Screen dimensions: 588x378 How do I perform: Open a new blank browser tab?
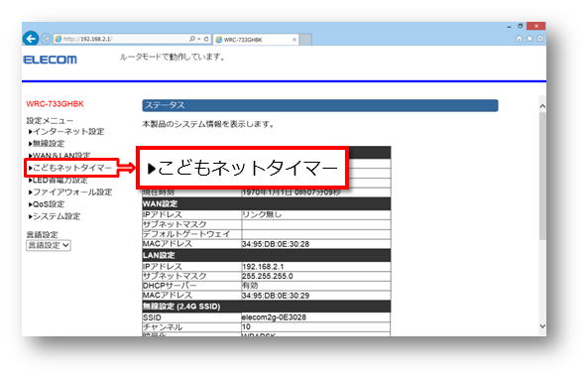[305, 40]
